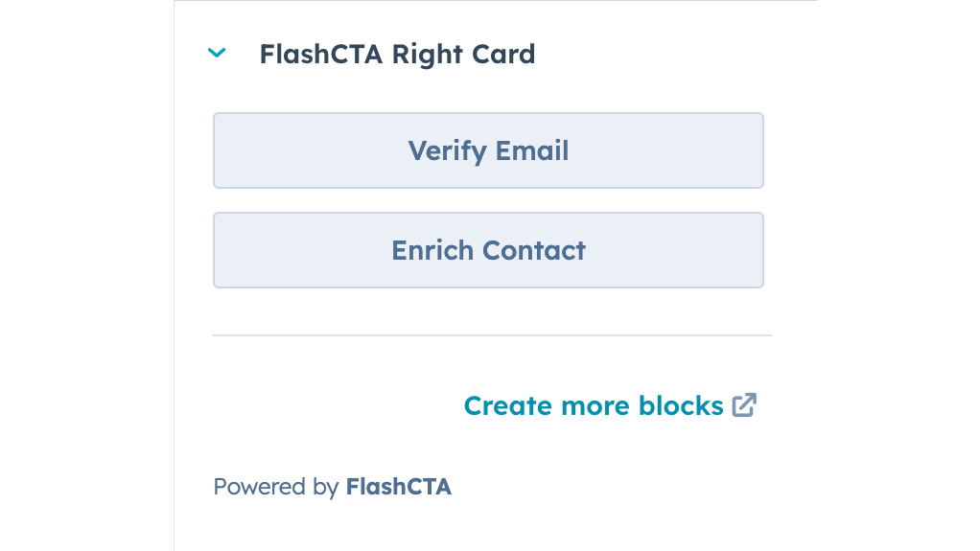Click the Powered by FlashCTA footer text
The height and width of the screenshot is (551, 980).
pyautogui.click(x=332, y=487)
